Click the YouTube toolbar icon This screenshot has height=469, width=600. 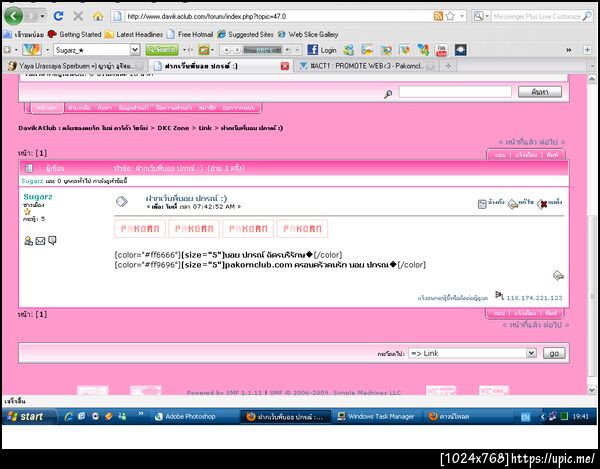pos(442,50)
